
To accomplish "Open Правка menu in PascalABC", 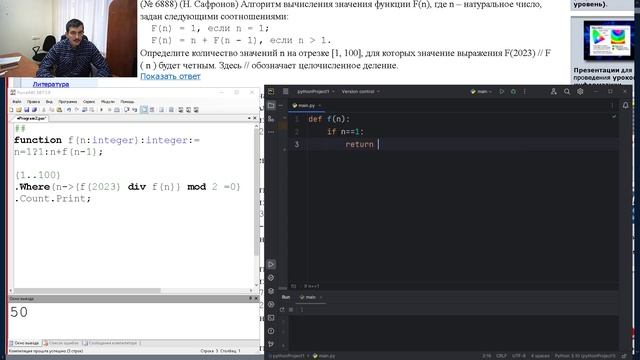I will pos(33,102).
